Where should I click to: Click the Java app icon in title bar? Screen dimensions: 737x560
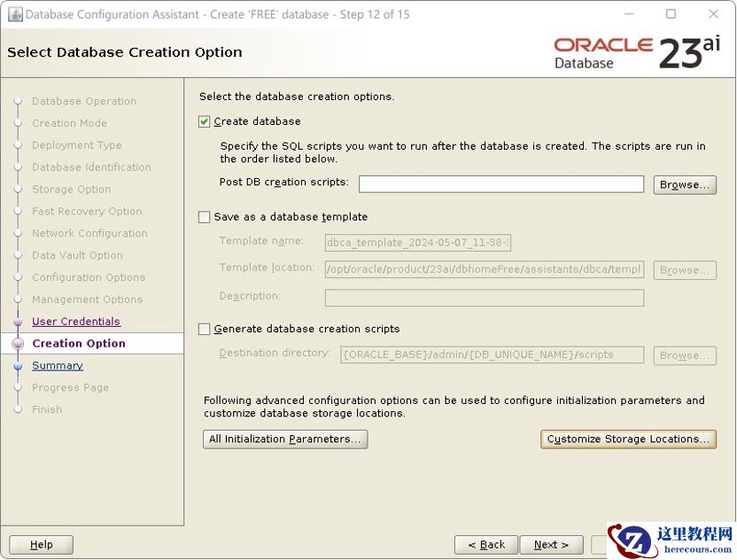coord(15,14)
